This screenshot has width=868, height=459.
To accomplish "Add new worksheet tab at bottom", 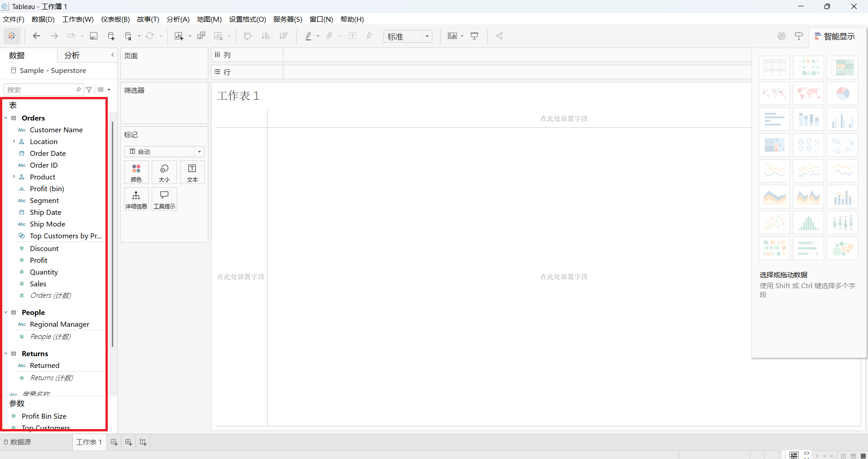I will pyautogui.click(x=114, y=442).
